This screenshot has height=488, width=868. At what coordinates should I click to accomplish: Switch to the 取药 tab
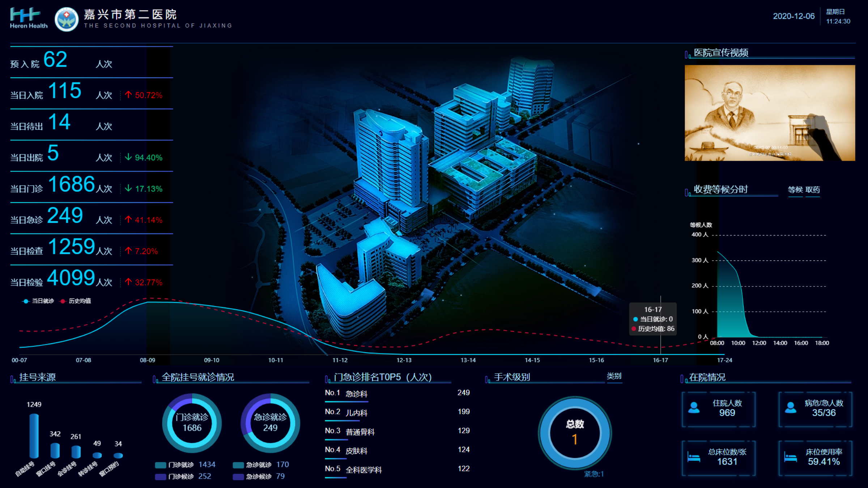(813, 190)
